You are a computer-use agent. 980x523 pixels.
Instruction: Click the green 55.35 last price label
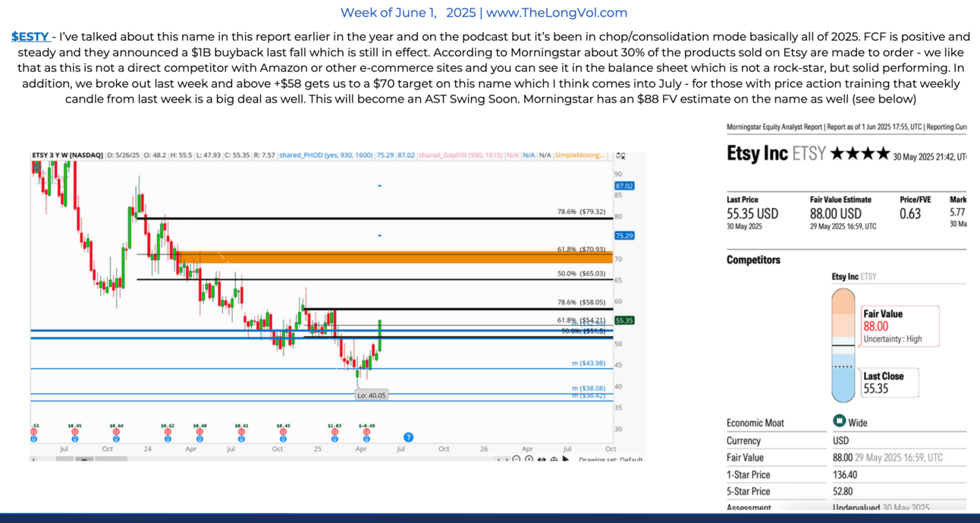point(624,320)
